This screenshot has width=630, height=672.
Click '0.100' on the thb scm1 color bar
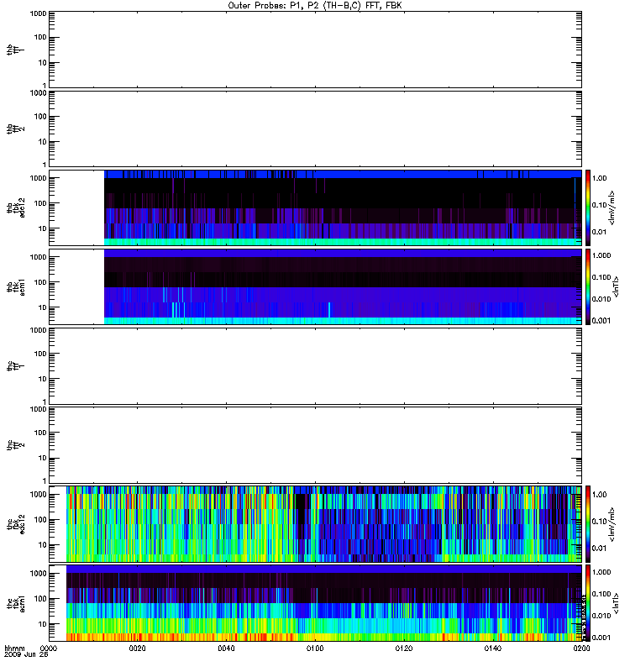coord(601,277)
